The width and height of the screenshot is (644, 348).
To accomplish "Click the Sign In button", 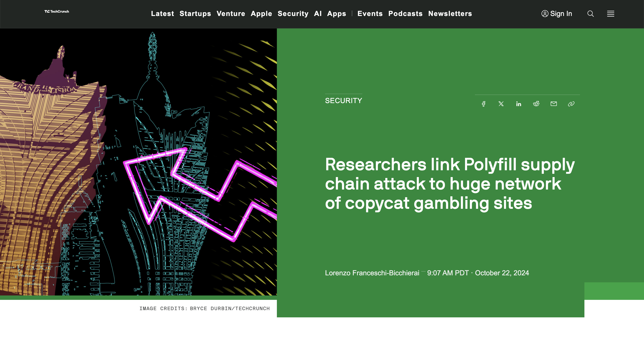I will click(x=557, y=14).
